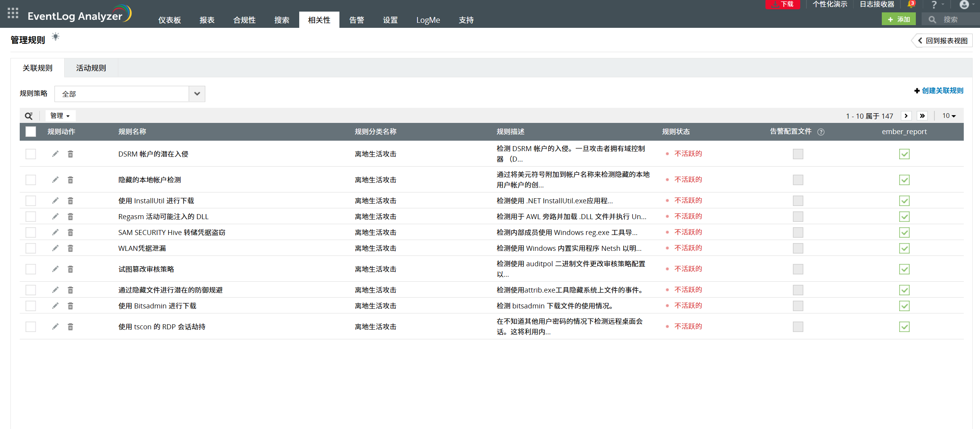Open the help question mark icon
This screenshot has width=980, height=429.
934,5
